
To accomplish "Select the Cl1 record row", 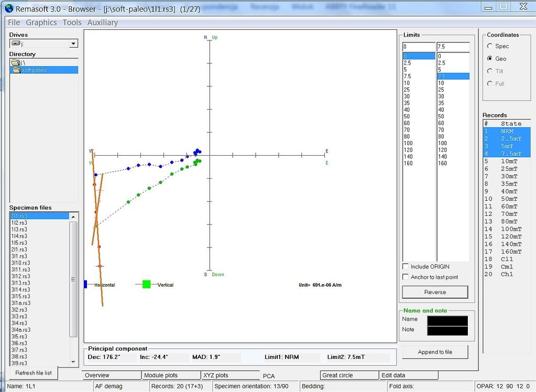I will pos(507,259).
